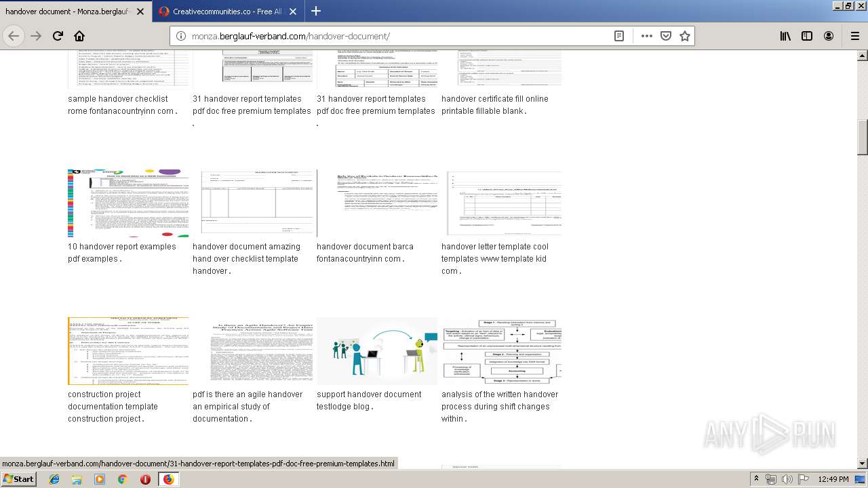Open Firefox account menu
Screen dimensions: 868x488
click(829, 36)
